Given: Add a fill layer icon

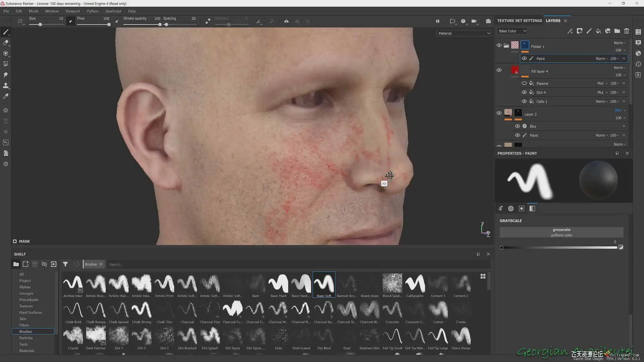Looking at the screenshot, I should tap(598, 31).
